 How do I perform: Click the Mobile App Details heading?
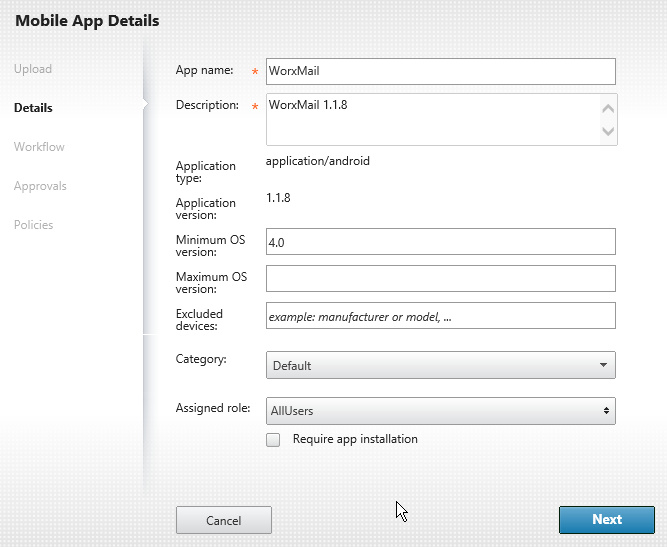(x=87, y=19)
